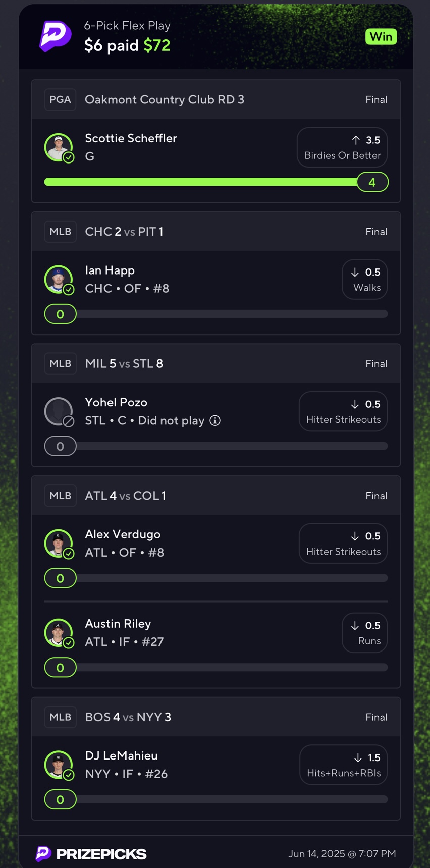This screenshot has height=868, width=430.
Task: Click Scheffler's progress bar value 4
Action: (372, 182)
